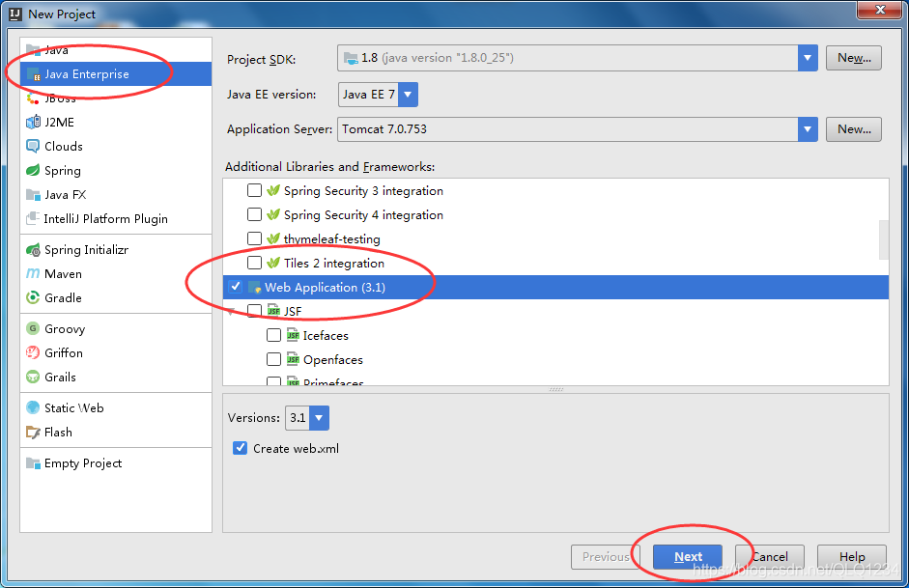
Task: Tick the Tiles 2 integration checkbox
Action: point(254,263)
